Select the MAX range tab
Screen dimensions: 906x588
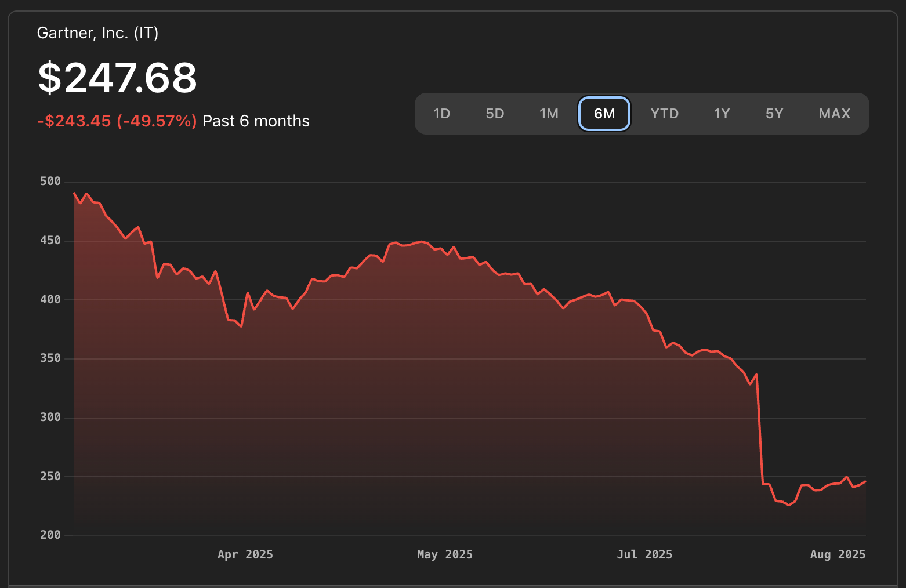[x=834, y=114]
